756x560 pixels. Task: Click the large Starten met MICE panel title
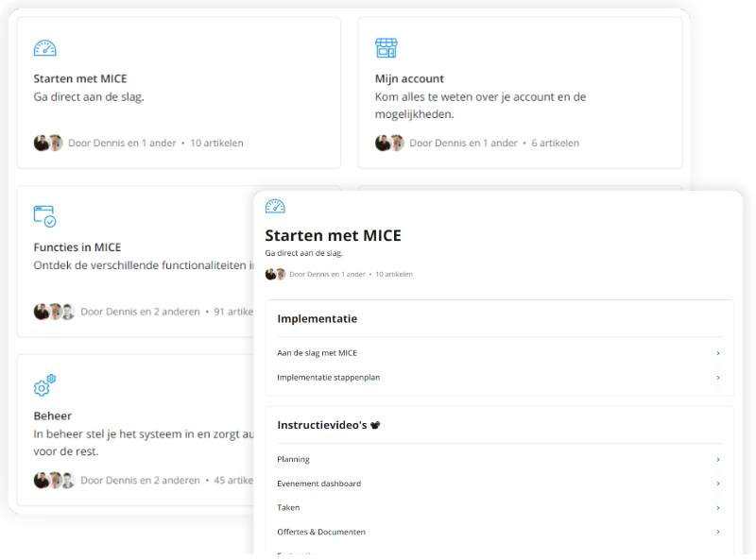(334, 235)
